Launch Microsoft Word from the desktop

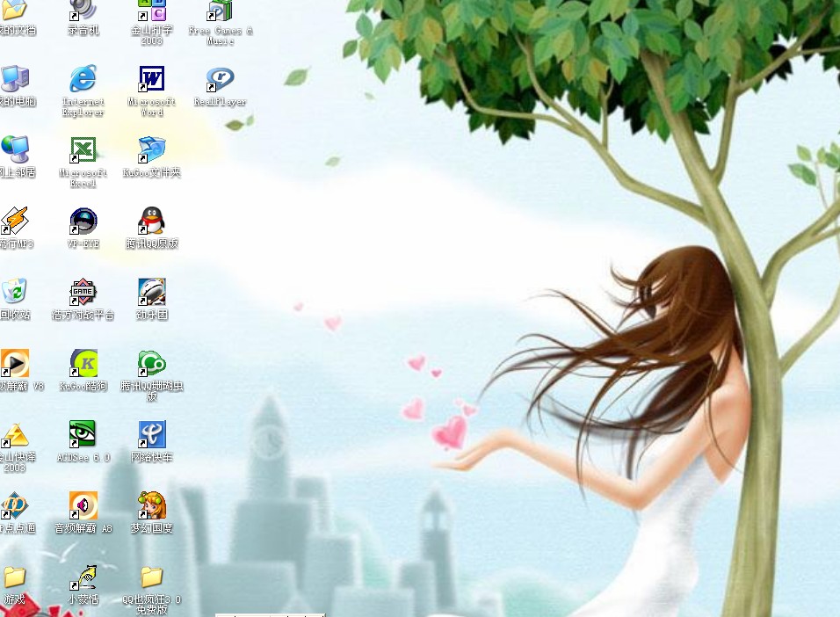(152, 80)
